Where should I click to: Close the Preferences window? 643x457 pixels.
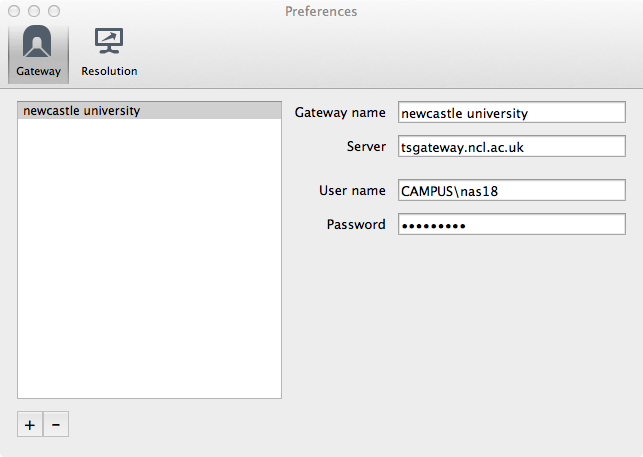pos(14,11)
